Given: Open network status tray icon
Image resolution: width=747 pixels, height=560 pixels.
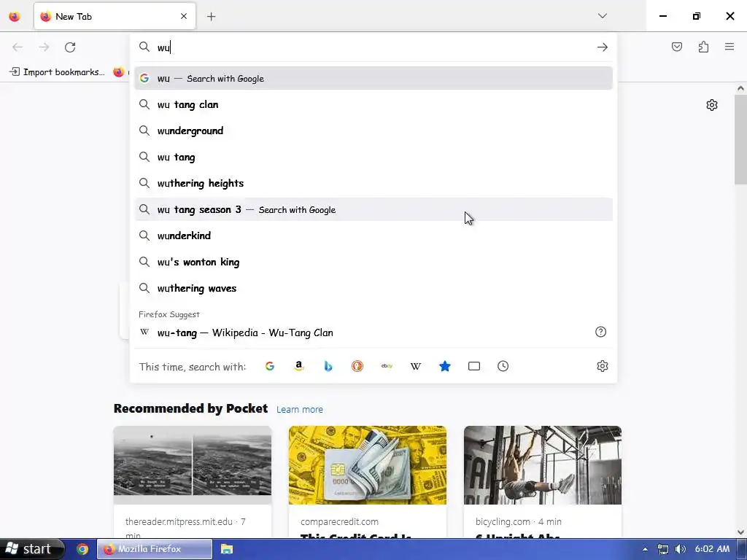Looking at the screenshot, I should coord(662,549).
